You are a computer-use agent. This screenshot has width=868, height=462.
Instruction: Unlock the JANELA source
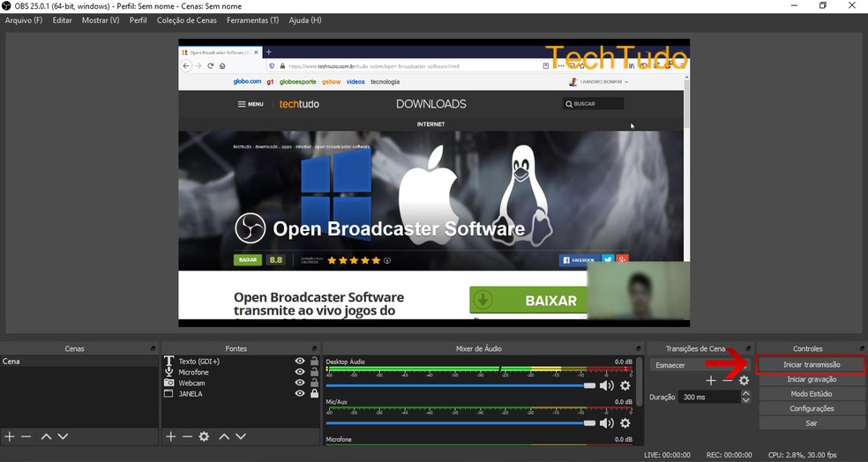pyautogui.click(x=314, y=393)
